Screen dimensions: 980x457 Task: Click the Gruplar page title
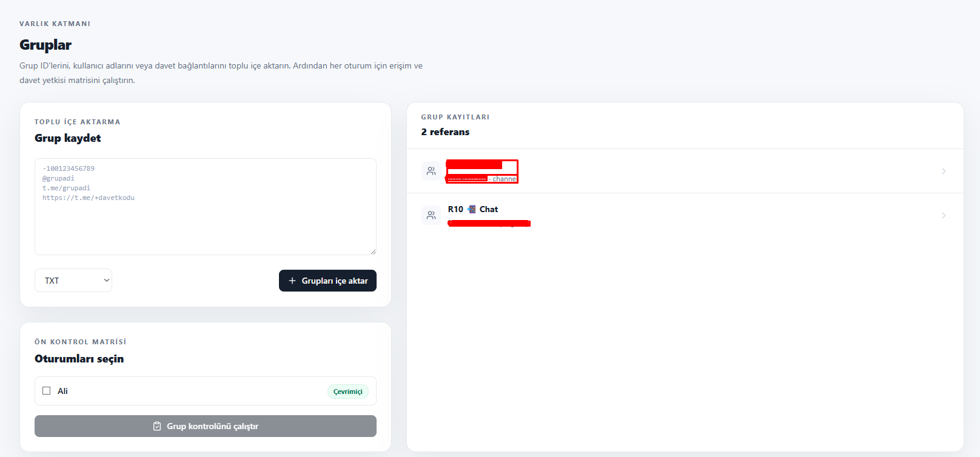(x=45, y=45)
